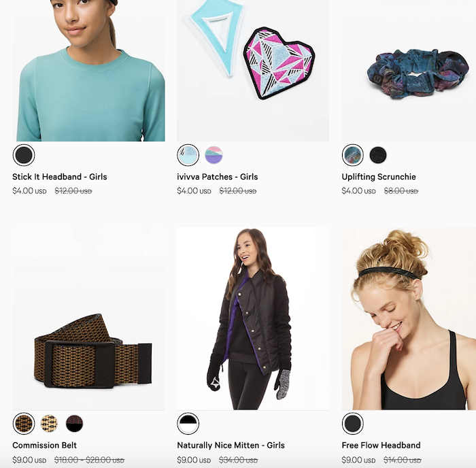
Task: Pick tan pattern swatch for Commission Belt
Action: [x=49, y=423]
